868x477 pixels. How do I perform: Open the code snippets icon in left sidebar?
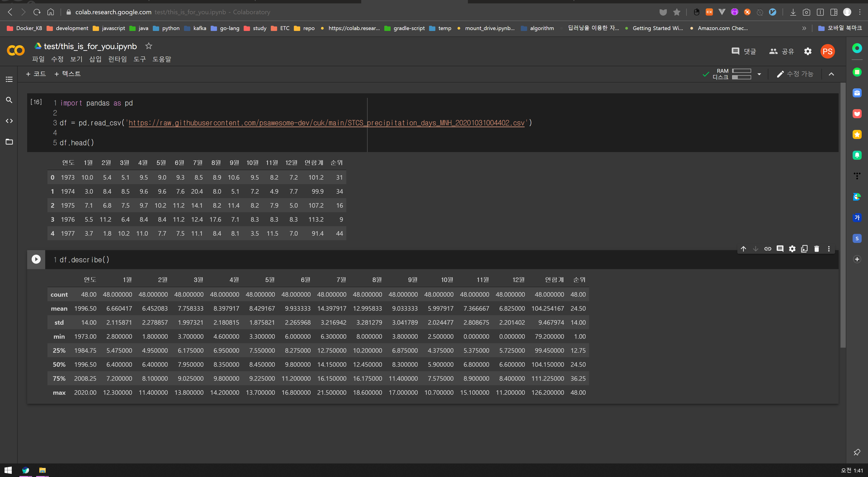tap(9, 121)
